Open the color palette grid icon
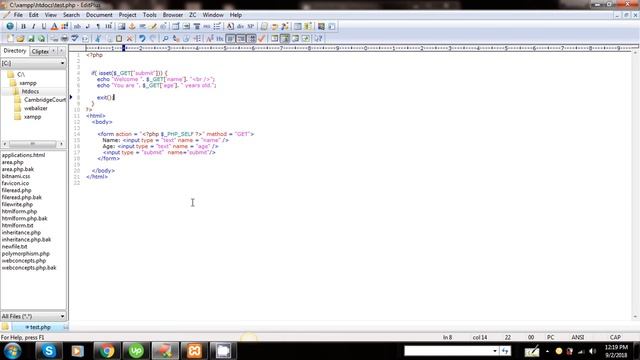 tap(64, 27)
